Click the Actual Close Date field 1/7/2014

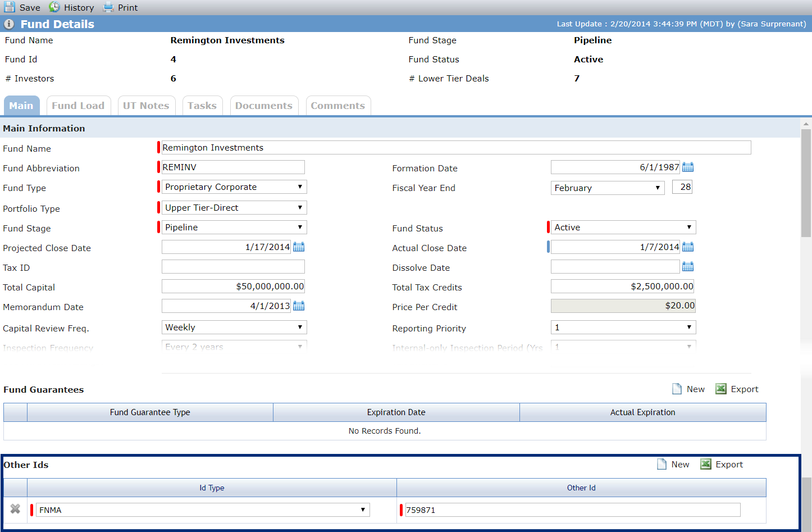[615, 247]
